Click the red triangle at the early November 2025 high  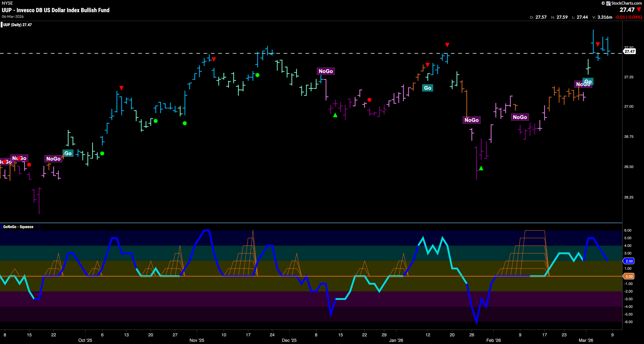214,60
